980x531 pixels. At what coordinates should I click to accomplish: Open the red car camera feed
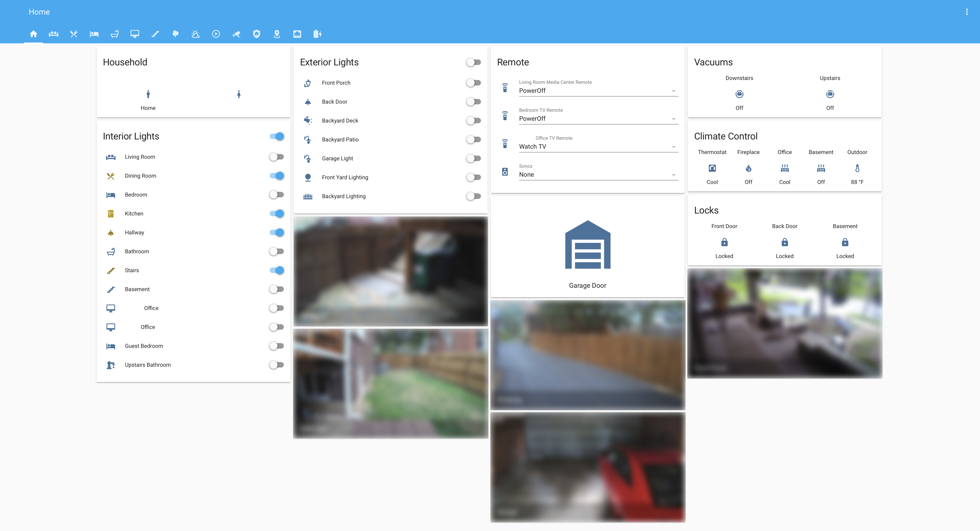(587, 467)
